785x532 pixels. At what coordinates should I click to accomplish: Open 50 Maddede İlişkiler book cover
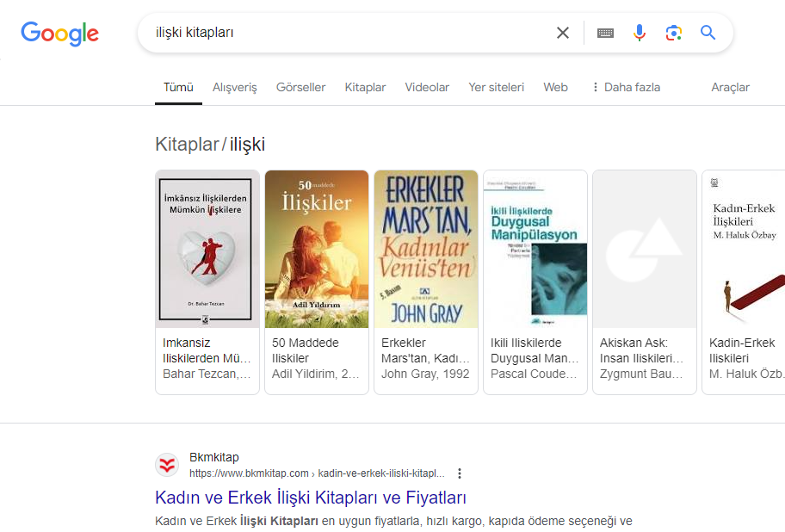pyautogui.click(x=317, y=250)
